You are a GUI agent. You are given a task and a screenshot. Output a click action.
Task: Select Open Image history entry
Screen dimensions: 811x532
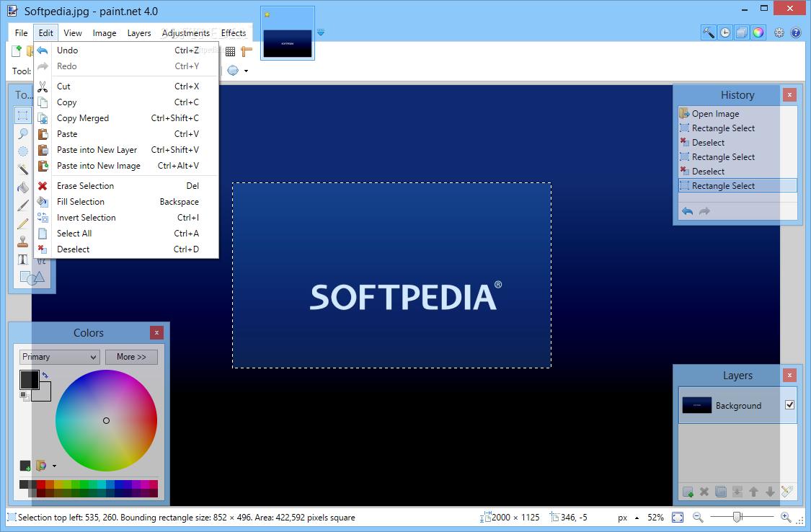pos(737,114)
